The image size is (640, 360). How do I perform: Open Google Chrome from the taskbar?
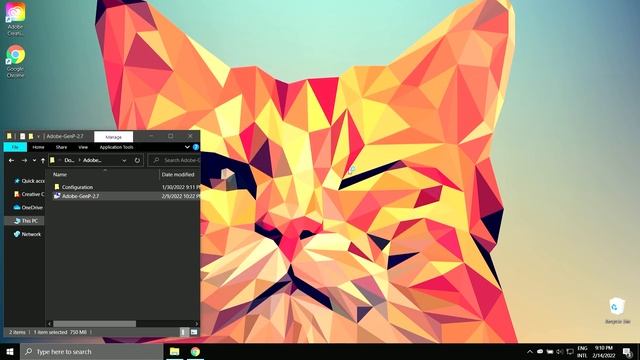pyautogui.click(x=195, y=351)
